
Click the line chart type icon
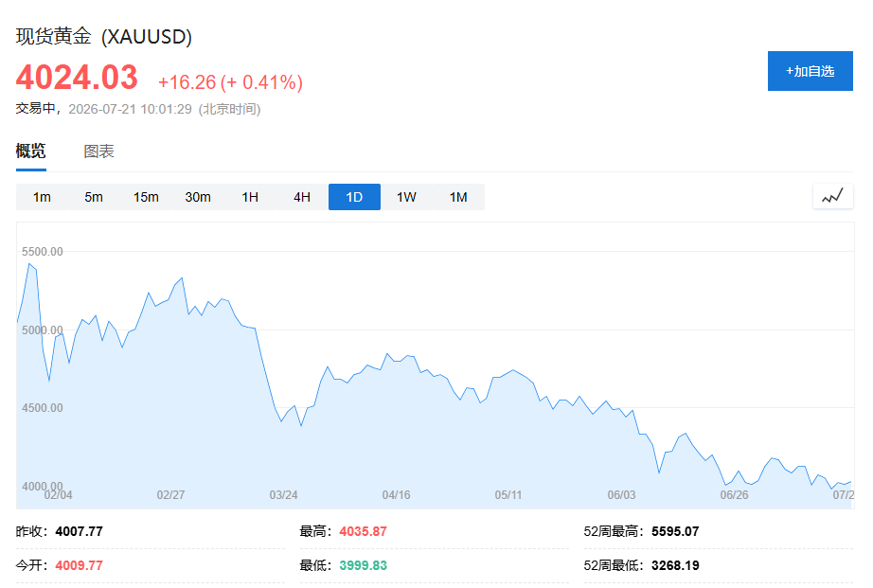833,197
